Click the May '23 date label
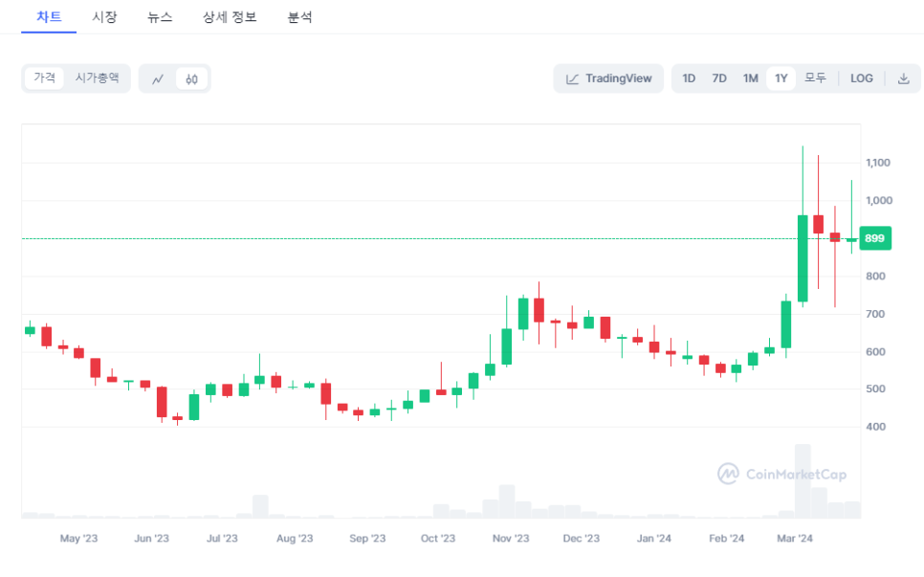This screenshot has height=577, width=924. point(79,538)
